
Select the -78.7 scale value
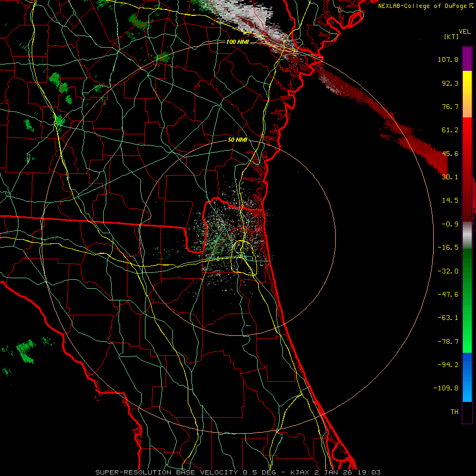pyautogui.click(x=448, y=342)
